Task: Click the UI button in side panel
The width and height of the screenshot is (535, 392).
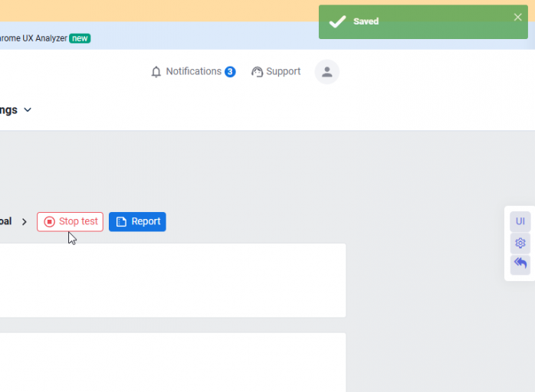Action: click(x=520, y=221)
